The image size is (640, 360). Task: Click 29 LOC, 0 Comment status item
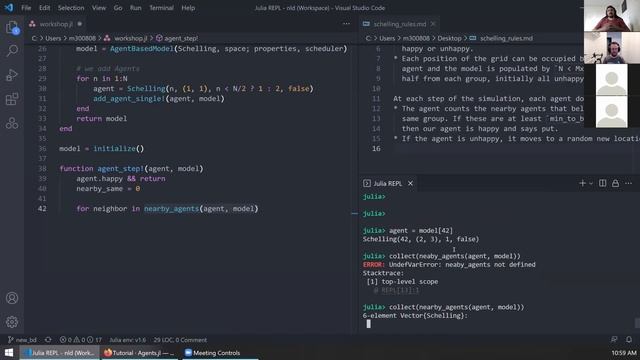[180, 340]
